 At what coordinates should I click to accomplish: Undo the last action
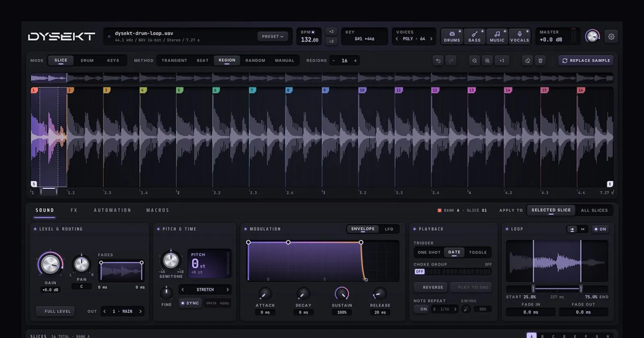438,61
